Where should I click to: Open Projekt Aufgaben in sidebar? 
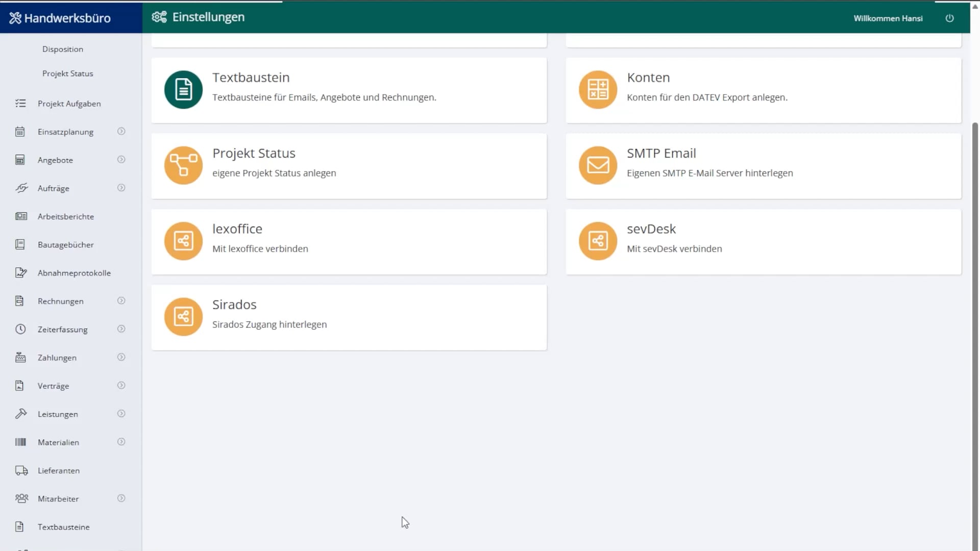pyautogui.click(x=69, y=104)
